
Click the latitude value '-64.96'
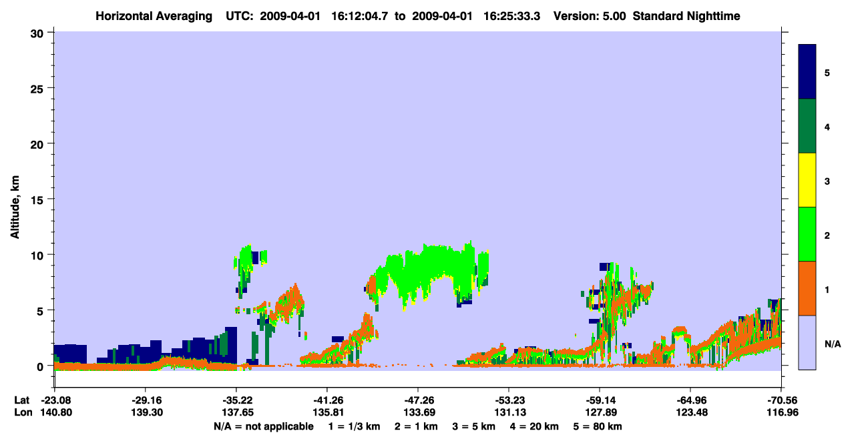tap(690, 400)
